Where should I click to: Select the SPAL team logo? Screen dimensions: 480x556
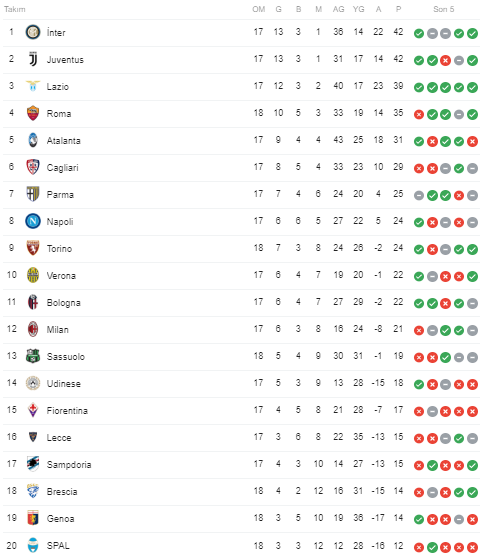pos(33,545)
